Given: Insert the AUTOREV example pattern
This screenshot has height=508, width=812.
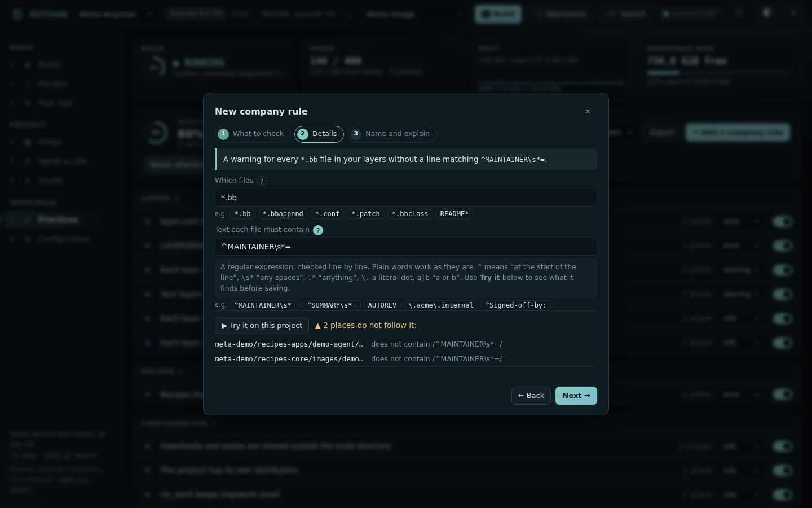Looking at the screenshot, I should [x=382, y=305].
